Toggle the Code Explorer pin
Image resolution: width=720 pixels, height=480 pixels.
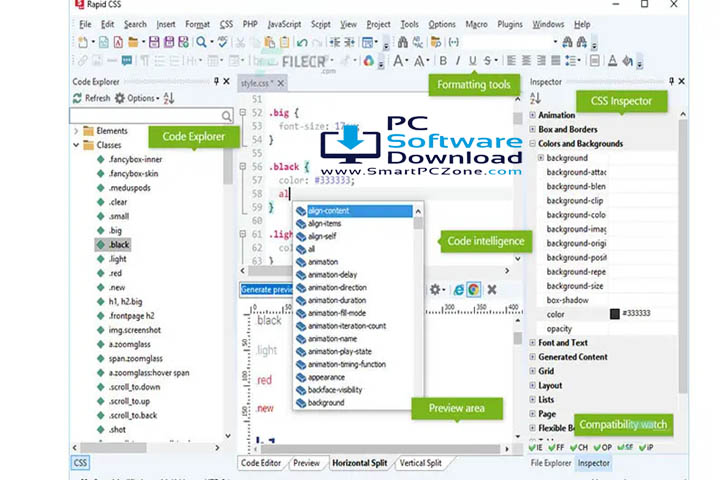[x=216, y=81]
